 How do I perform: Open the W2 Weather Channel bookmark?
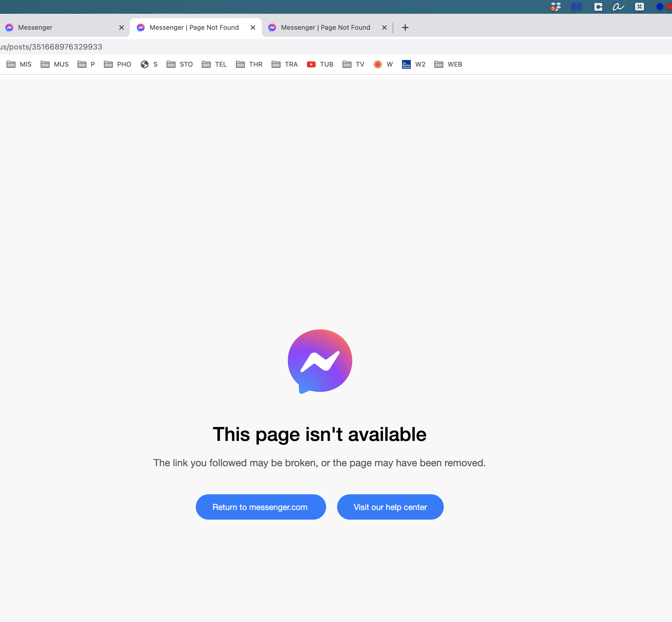click(414, 64)
